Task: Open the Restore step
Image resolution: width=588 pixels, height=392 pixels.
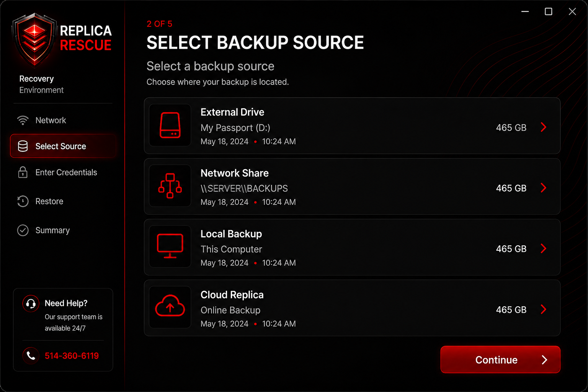Action: coord(63,201)
